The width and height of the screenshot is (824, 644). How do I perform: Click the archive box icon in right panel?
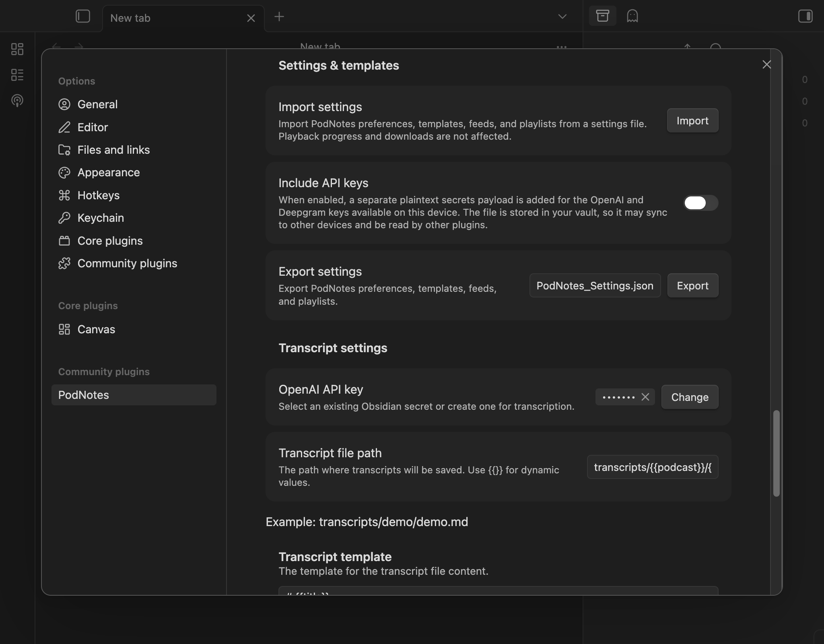[x=602, y=16]
